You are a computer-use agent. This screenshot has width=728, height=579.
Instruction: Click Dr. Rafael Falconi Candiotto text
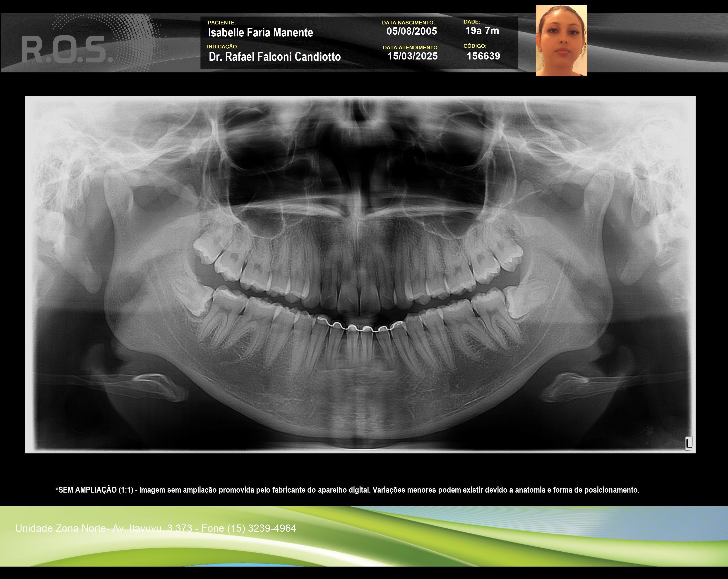274,57
